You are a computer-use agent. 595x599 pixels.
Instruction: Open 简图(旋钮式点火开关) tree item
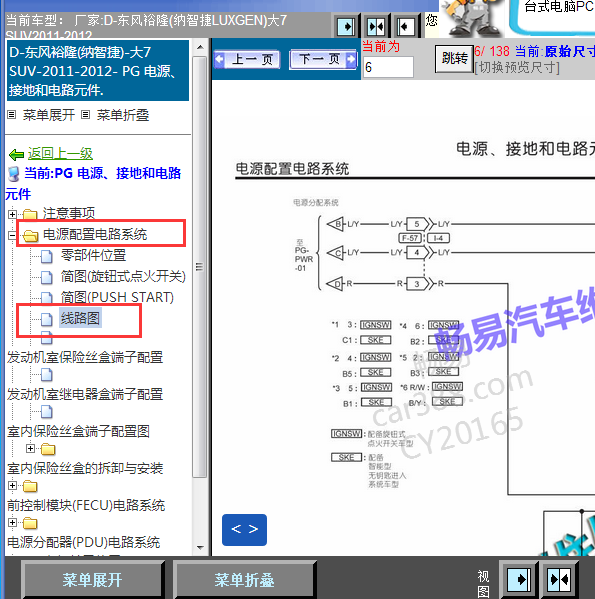pos(123,276)
